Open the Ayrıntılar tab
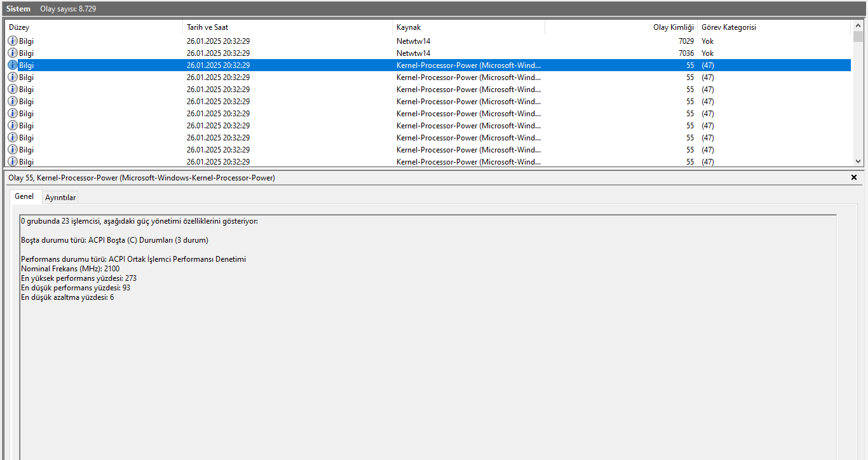Screen dimensions: 868x460 point(60,198)
